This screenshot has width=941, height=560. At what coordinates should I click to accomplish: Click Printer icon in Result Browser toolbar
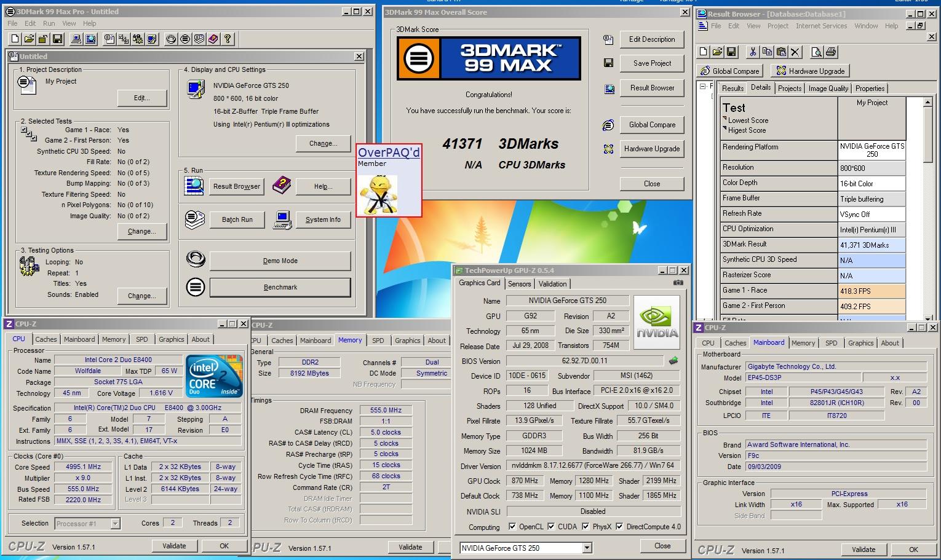830,52
